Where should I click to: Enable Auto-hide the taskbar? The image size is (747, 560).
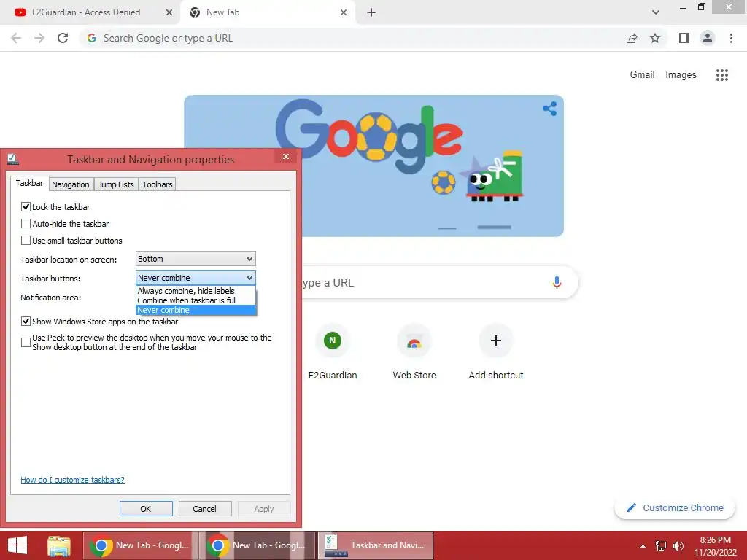pos(26,223)
